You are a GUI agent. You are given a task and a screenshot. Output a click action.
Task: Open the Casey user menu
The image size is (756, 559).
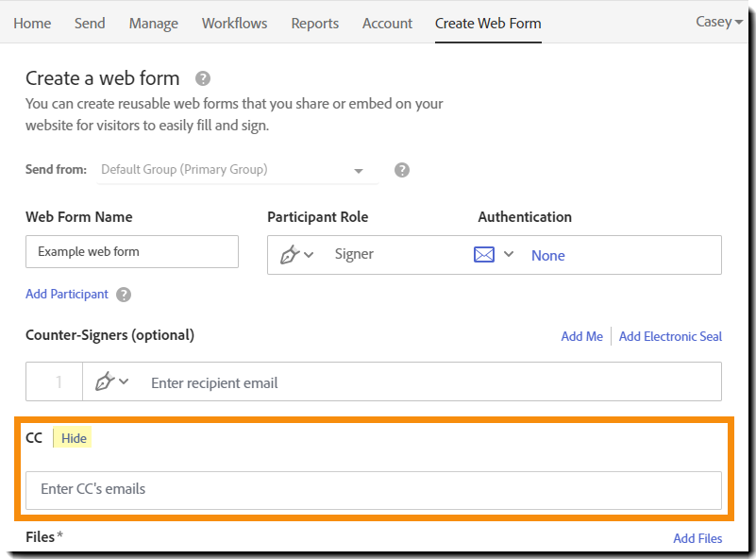click(x=719, y=22)
